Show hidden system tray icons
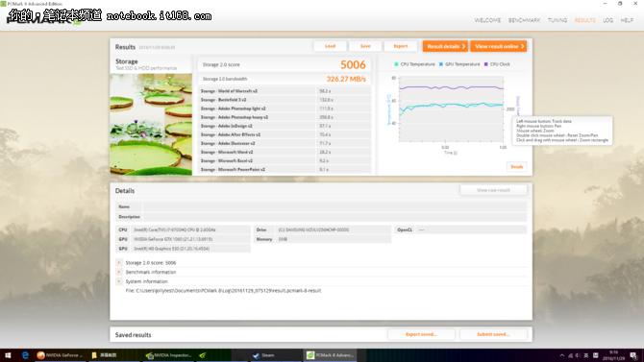 pyautogui.click(x=562, y=355)
